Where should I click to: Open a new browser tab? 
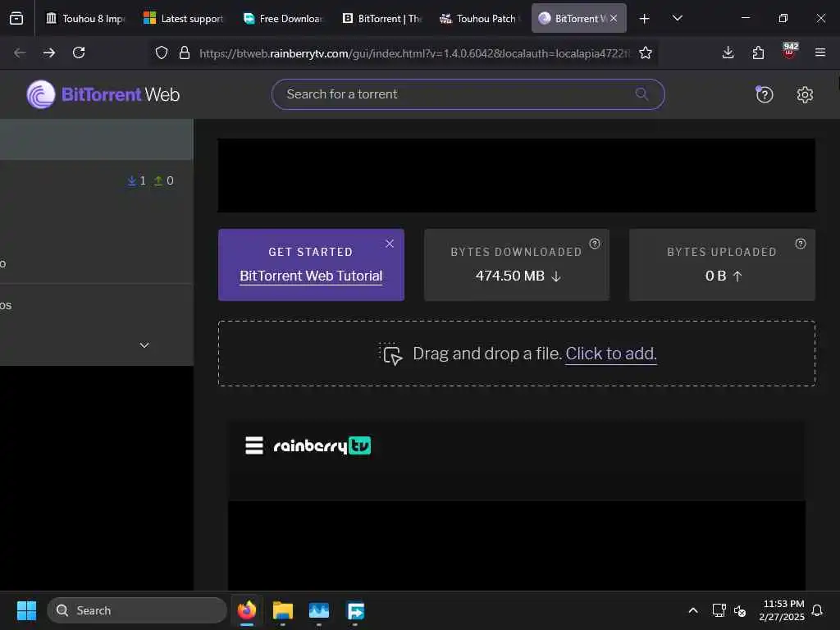(x=645, y=19)
